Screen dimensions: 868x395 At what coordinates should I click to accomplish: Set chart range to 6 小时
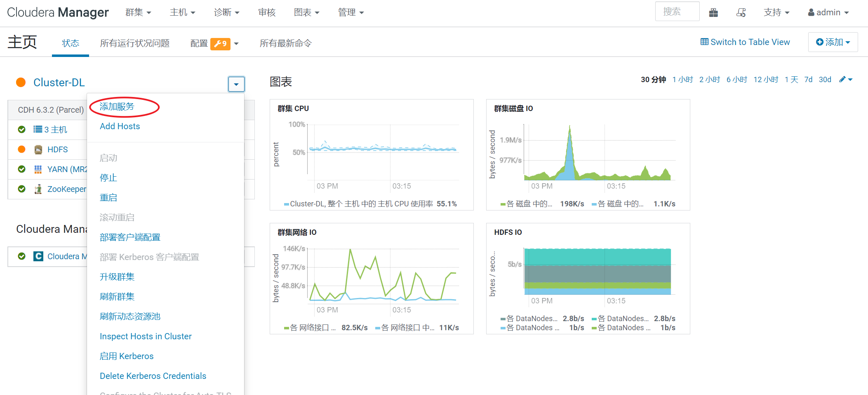737,79
